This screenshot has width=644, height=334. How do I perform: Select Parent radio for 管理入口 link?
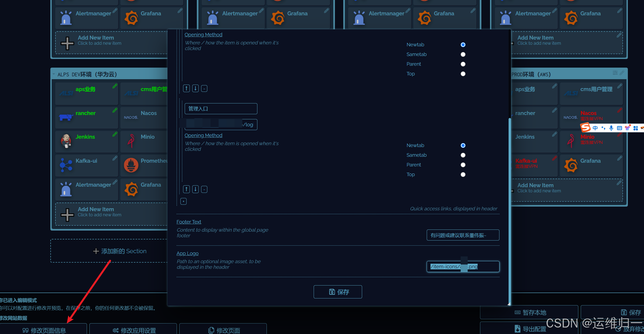[x=463, y=165]
